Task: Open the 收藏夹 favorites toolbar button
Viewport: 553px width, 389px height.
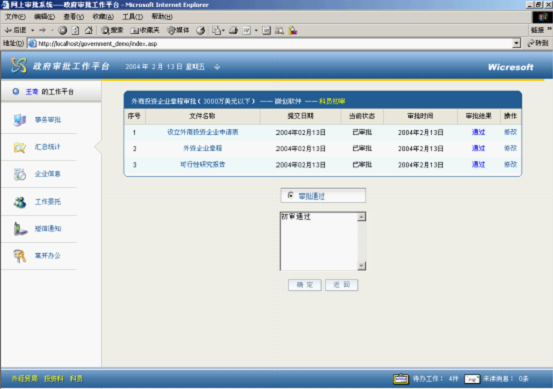Action: coord(145,30)
